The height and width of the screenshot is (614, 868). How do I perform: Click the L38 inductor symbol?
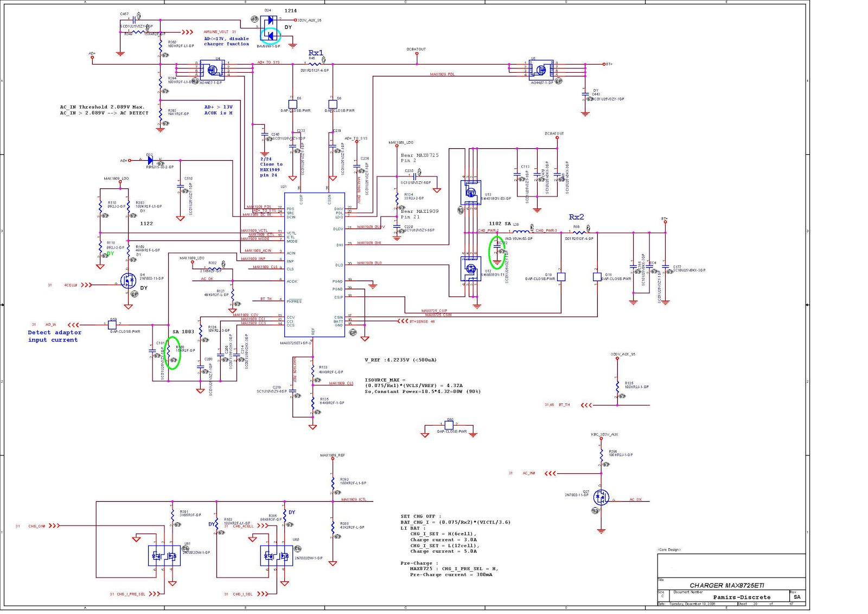click(x=522, y=232)
